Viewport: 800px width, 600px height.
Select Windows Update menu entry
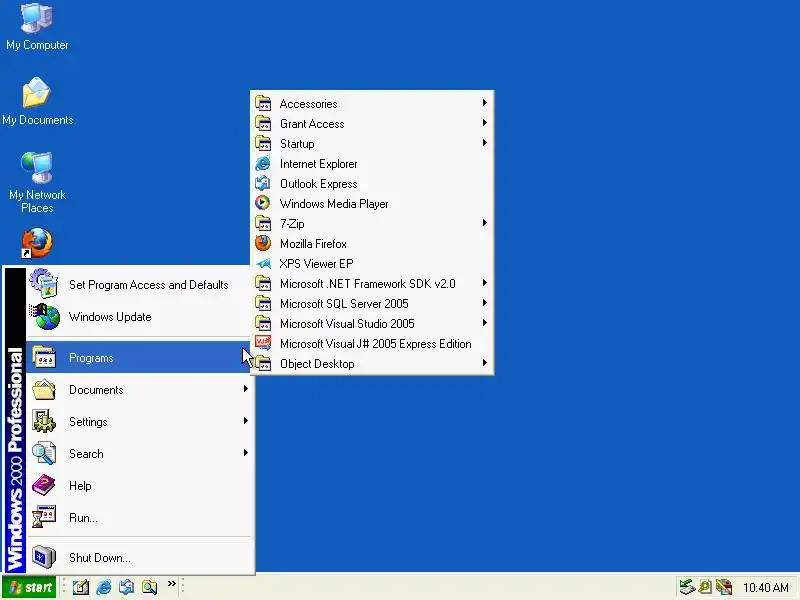[x=139, y=317]
